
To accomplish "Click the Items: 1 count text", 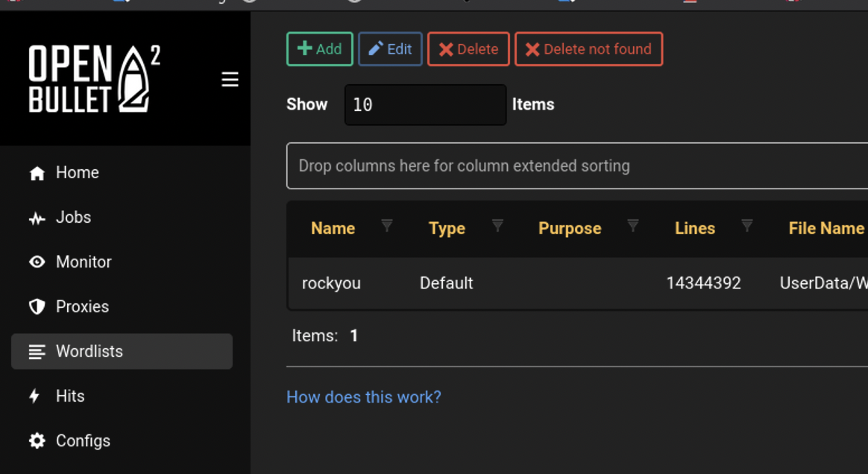I will click(x=325, y=335).
